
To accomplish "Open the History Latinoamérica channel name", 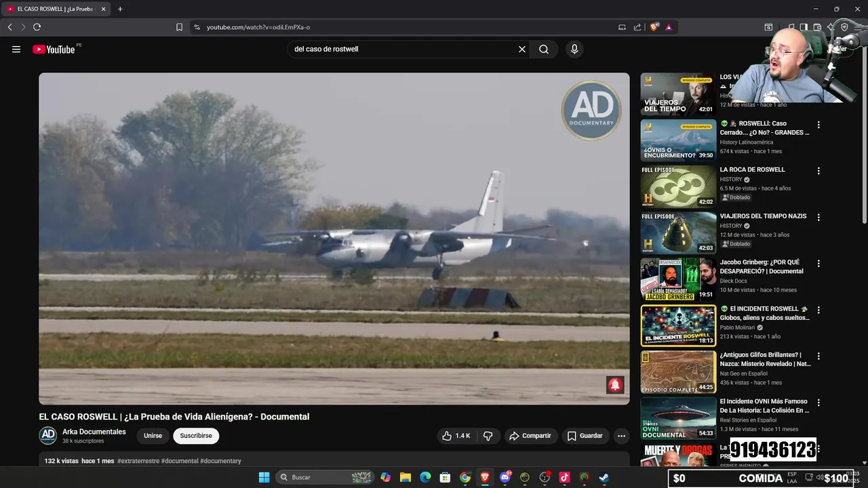I will click(x=746, y=142).
